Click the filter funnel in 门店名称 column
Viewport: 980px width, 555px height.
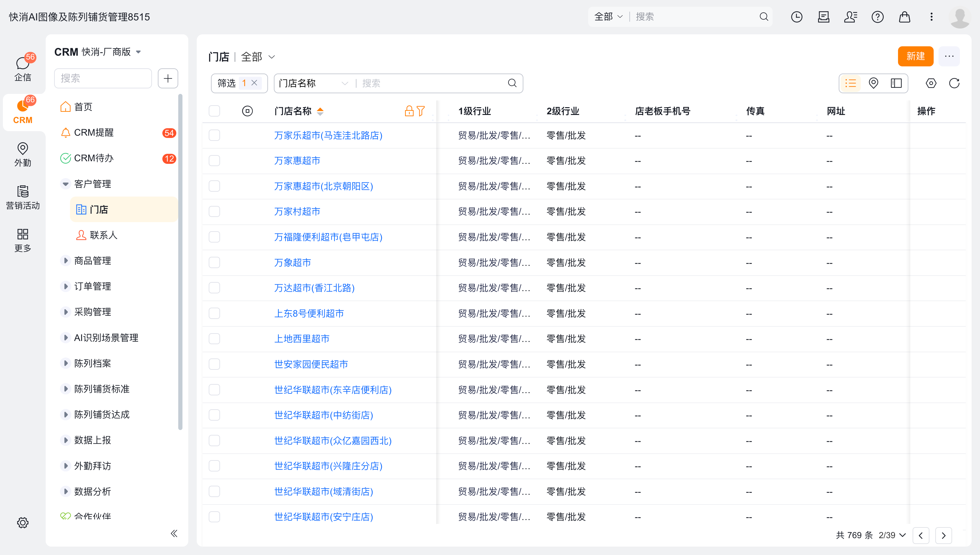pos(420,111)
